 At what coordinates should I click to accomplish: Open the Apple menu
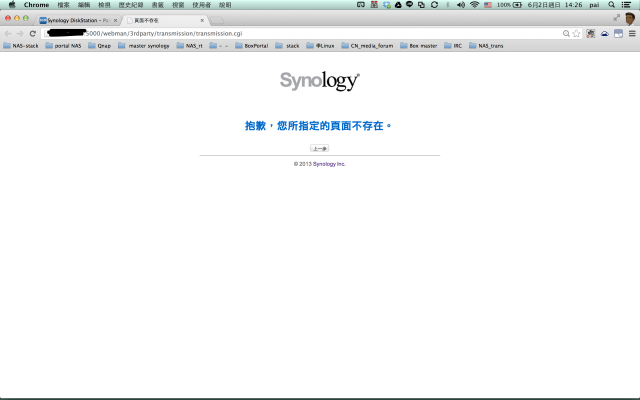(12, 4)
